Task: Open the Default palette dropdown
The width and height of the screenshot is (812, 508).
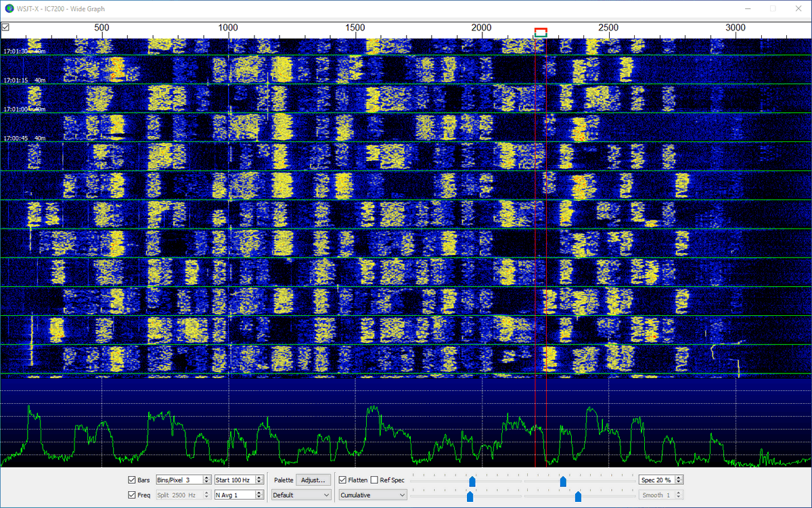Action: [301, 494]
